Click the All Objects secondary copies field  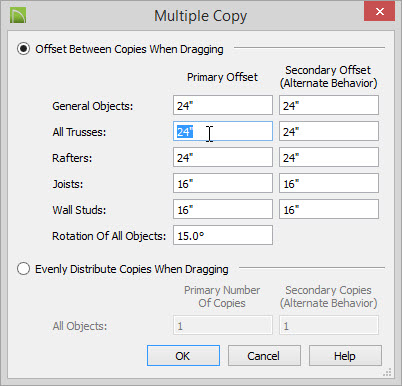tap(329, 325)
